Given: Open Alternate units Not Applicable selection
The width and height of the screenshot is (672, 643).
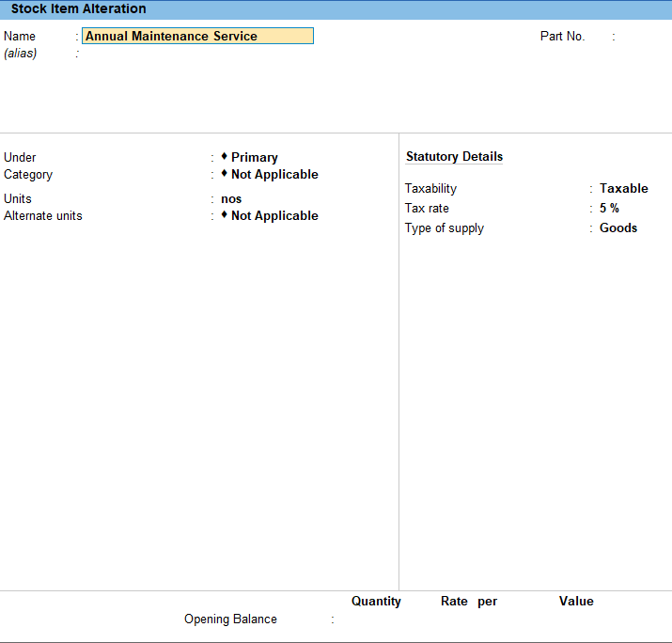Looking at the screenshot, I should (274, 215).
